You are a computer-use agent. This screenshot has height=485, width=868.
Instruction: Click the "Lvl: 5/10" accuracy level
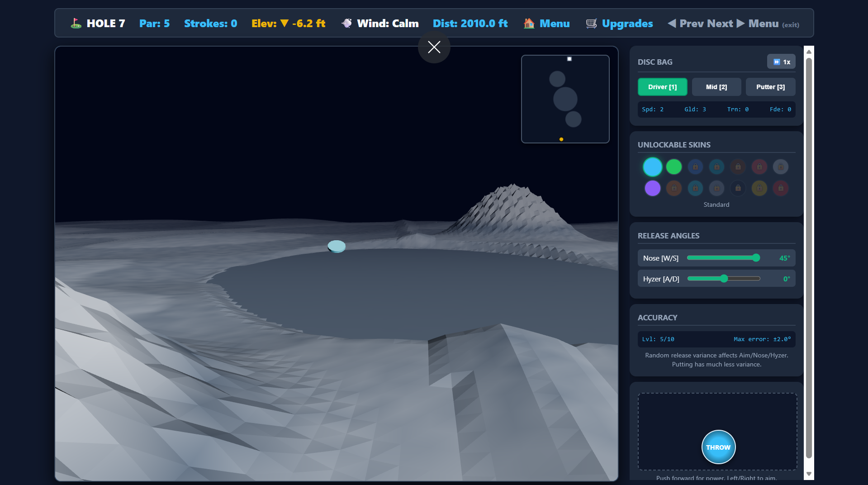coord(658,339)
